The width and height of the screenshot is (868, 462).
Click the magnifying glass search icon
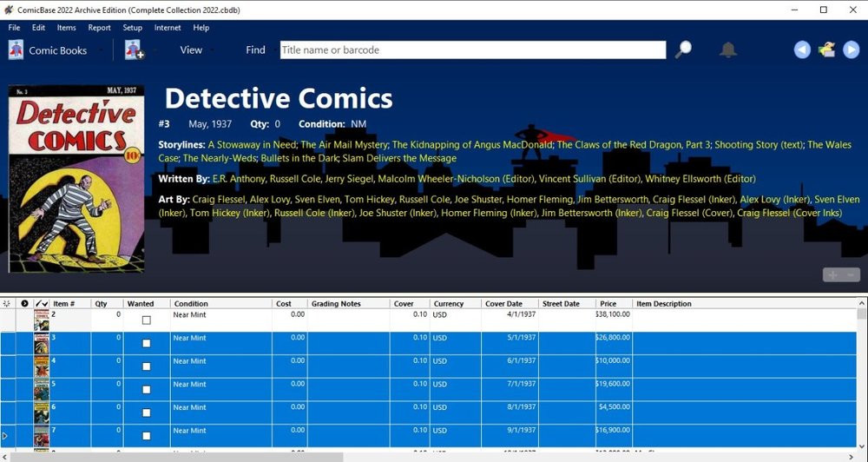[x=684, y=49]
